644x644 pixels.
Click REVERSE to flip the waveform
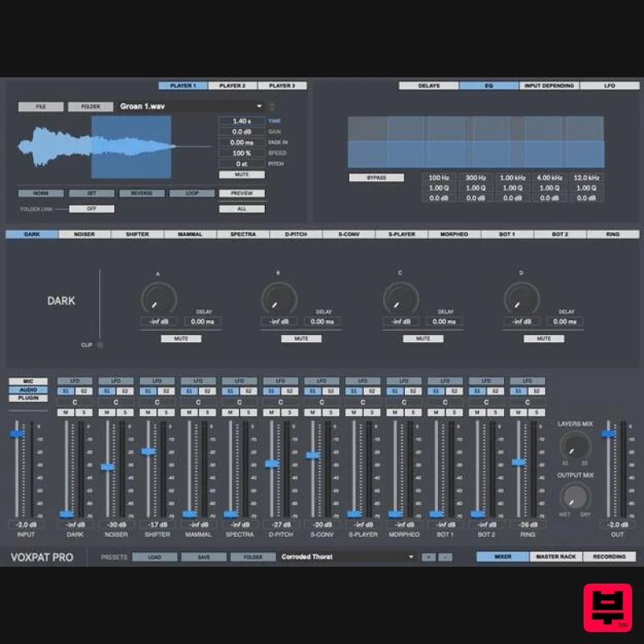142,192
